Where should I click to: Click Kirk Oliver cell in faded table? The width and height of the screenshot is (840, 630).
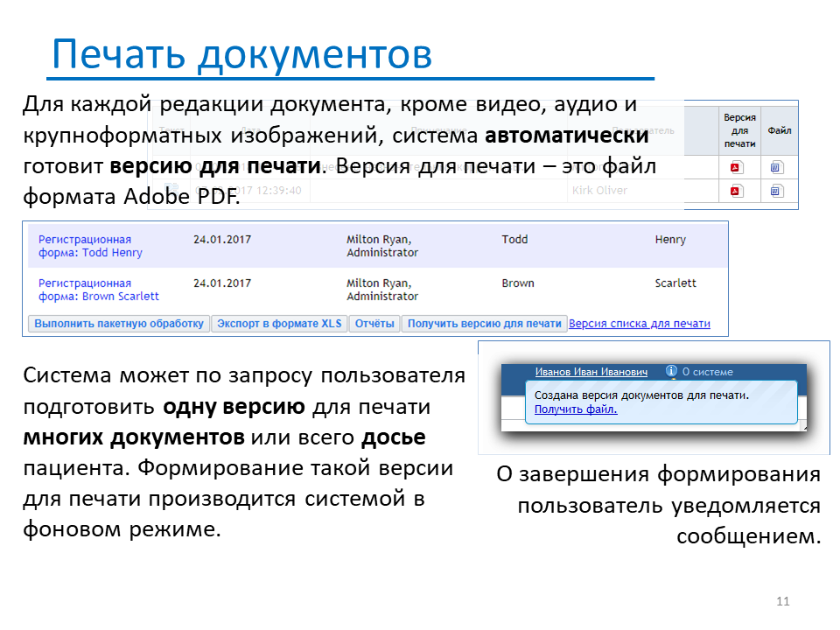(x=599, y=190)
